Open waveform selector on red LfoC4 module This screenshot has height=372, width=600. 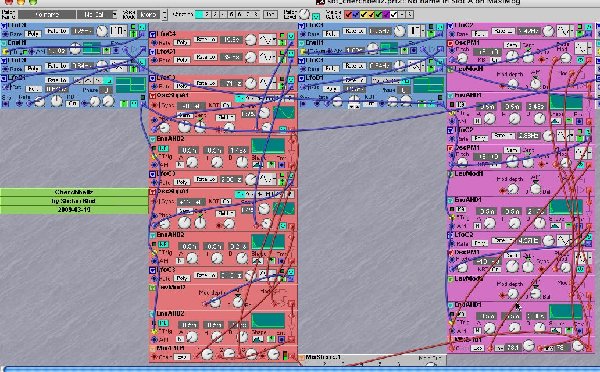click(x=267, y=39)
